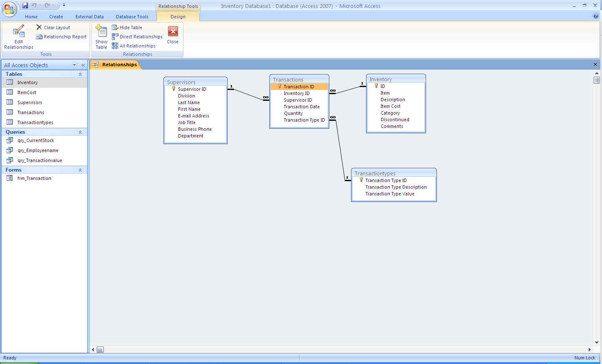Select Transaction ID field in Transactions table
The width and height of the screenshot is (602, 364).
[299, 87]
